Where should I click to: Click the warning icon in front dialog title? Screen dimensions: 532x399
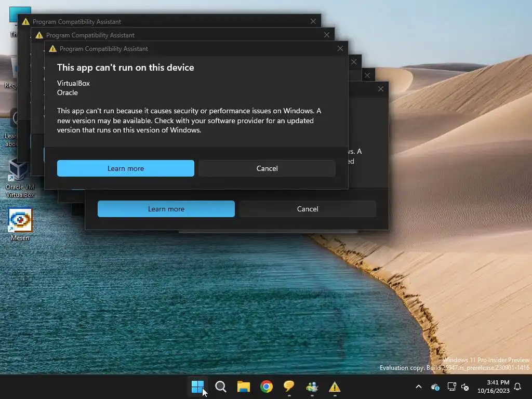[52, 48]
